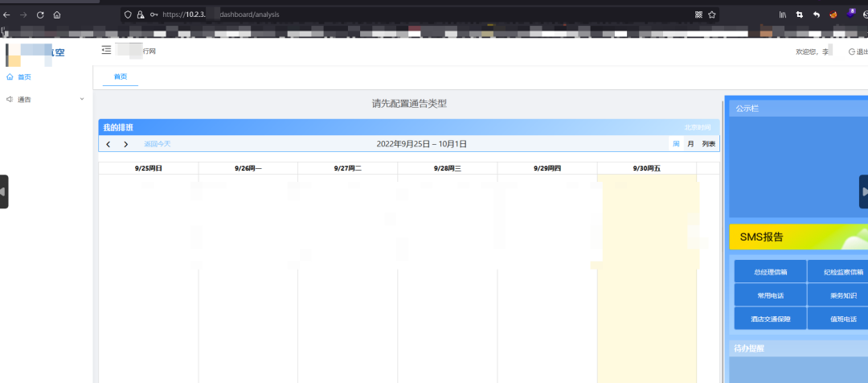Click the 9/29周四 column header
Screen dimensions: 868x383
tap(547, 168)
